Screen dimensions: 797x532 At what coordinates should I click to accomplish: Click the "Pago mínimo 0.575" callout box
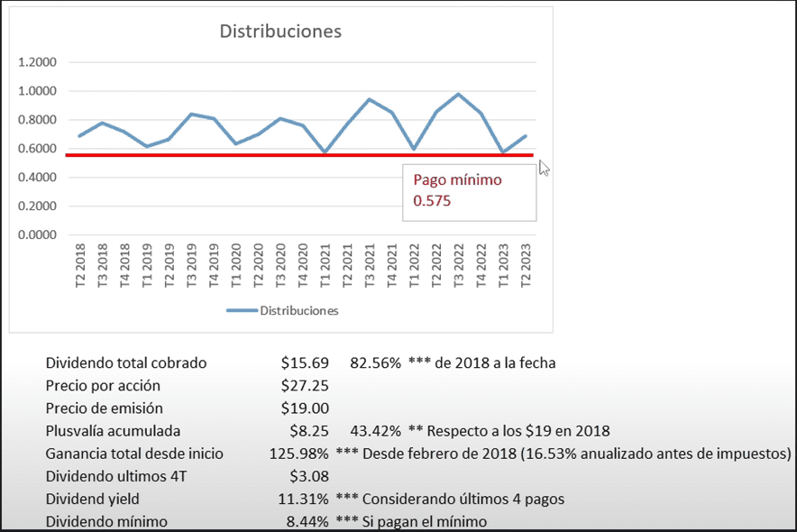click(469, 191)
